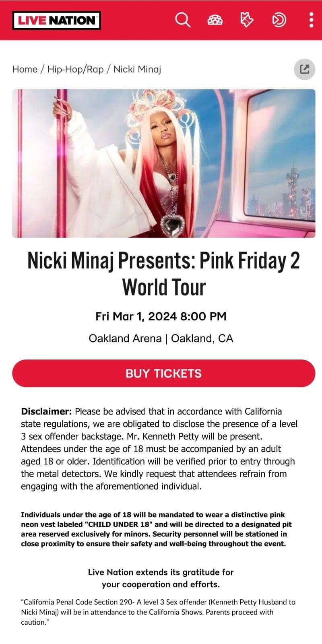Go to Home breadcrumb link
Image resolution: width=322 pixels, height=644 pixels.
[x=25, y=69]
